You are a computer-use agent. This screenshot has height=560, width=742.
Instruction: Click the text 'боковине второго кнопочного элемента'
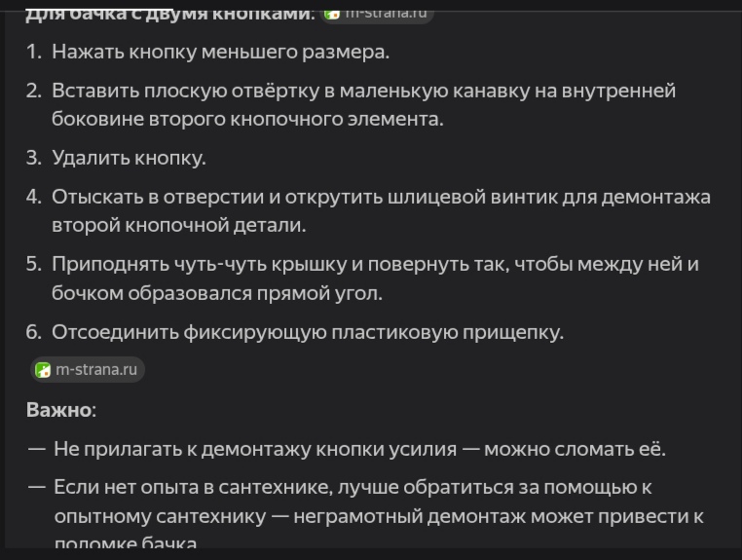pyautogui.click(x=247, y=119)
